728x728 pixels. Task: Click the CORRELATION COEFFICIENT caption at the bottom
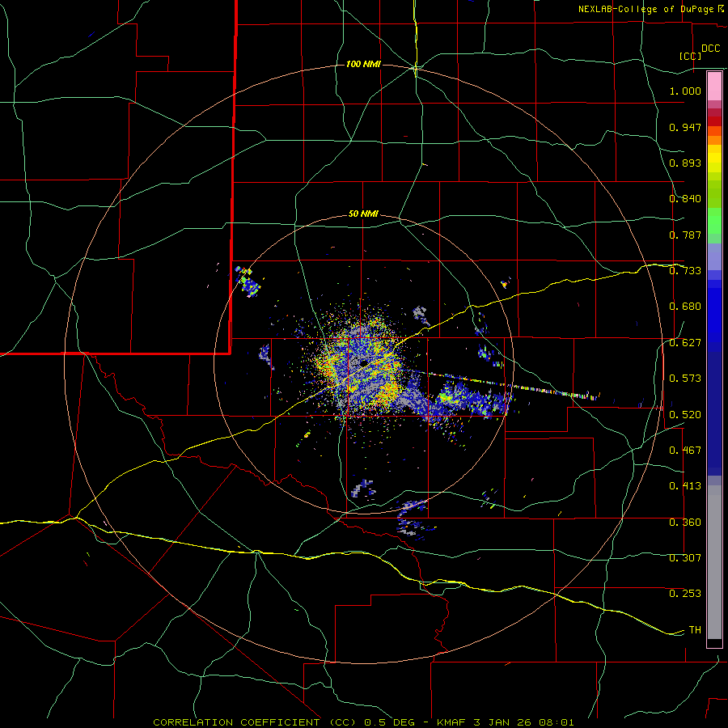[x=236, y=722]
